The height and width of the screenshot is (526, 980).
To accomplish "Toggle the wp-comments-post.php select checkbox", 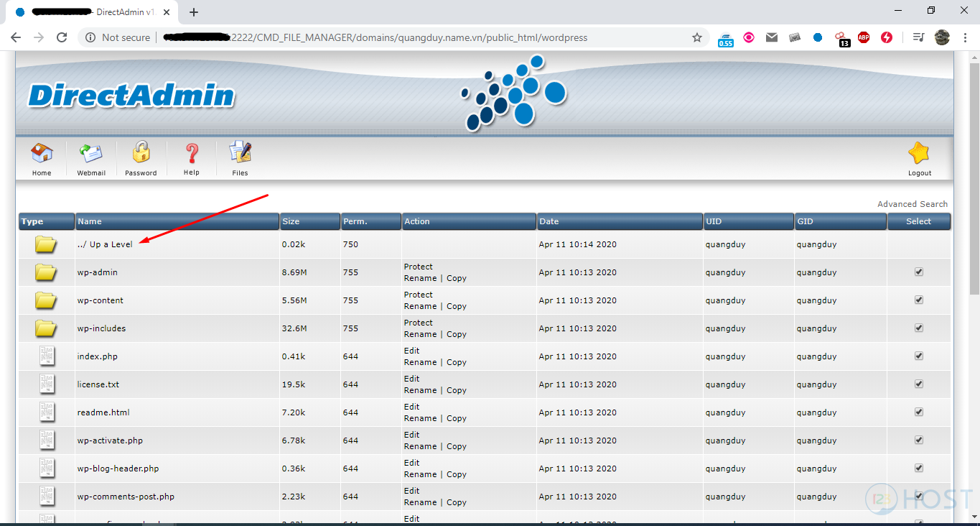I will click(919, 497).
